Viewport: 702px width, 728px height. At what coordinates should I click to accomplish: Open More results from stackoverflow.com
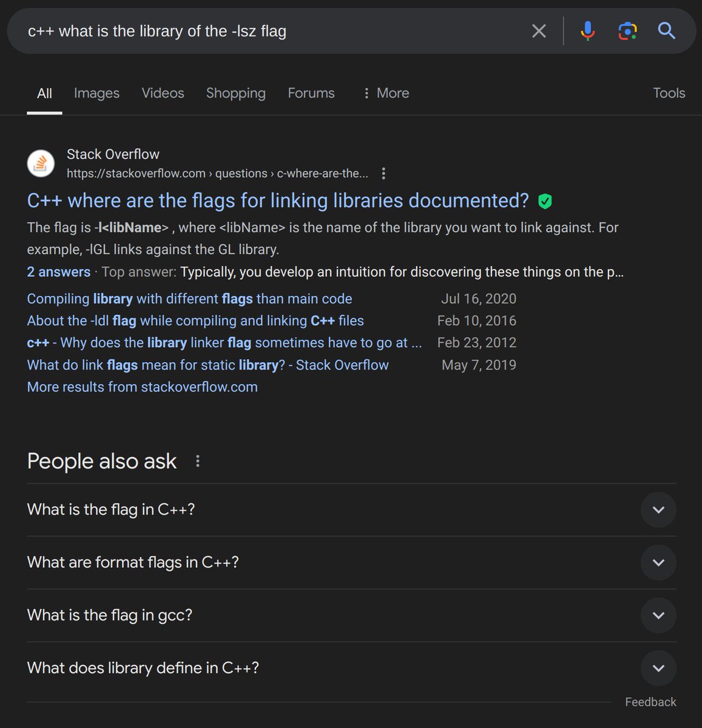click(142, 386)
